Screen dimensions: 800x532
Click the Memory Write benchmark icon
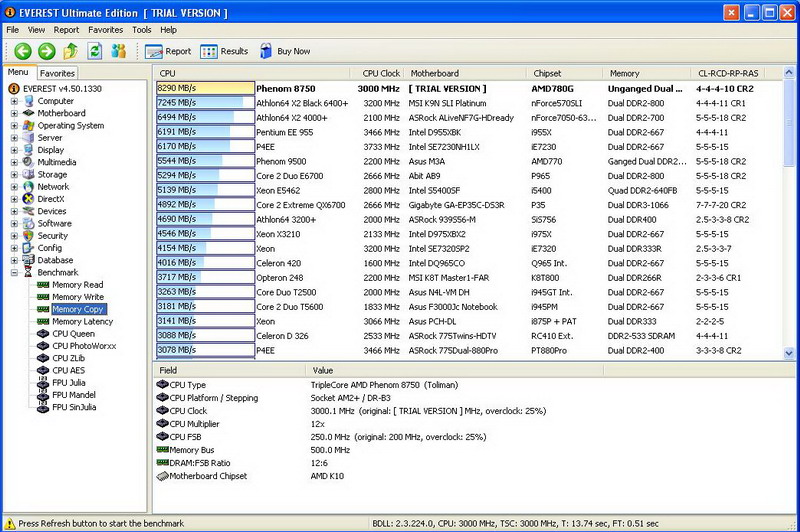pos(43,297)
